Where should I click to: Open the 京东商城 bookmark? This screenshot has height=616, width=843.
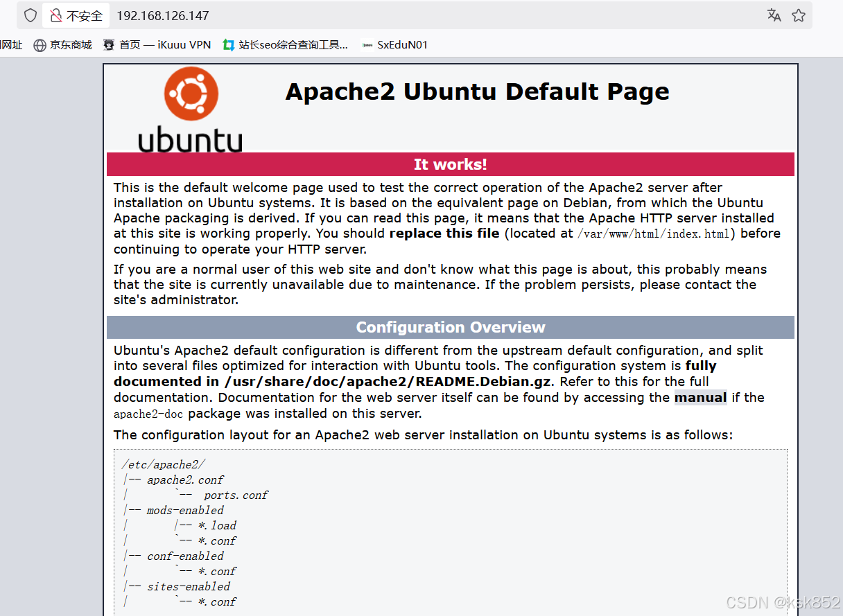pos(63,45)
